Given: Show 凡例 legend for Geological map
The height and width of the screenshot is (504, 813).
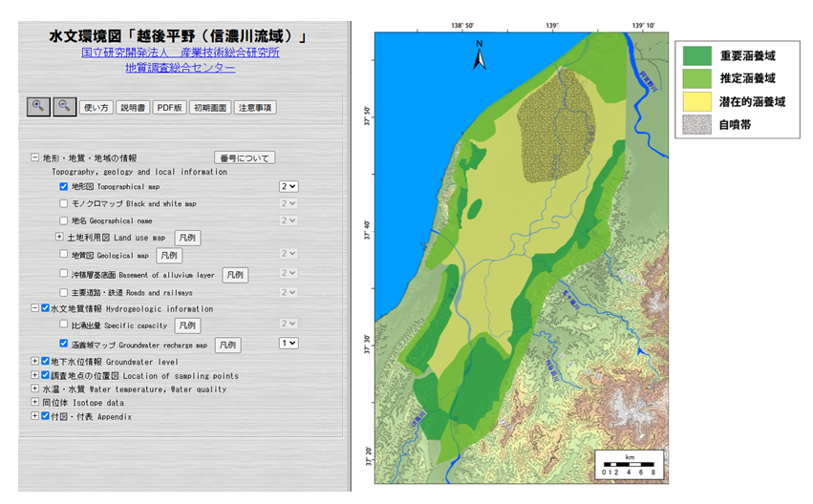Looking at the screenshot, I should coord(169,256).
